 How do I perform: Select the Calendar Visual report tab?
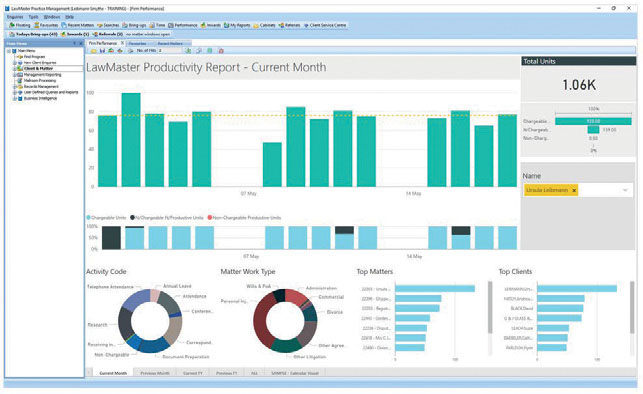(x=295, y=373)
